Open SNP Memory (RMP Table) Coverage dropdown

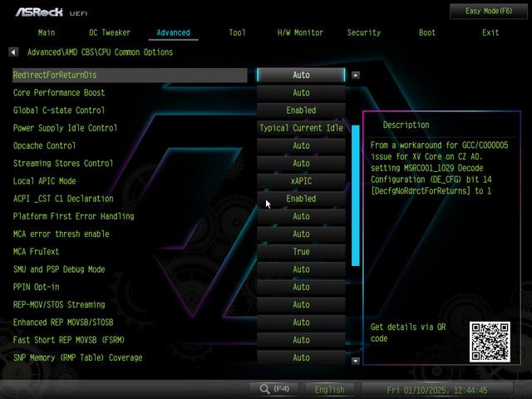tap(301, 357)
